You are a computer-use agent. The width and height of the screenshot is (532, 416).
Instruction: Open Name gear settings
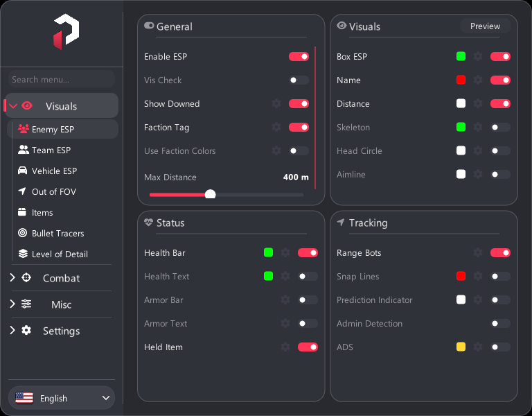(x=478, y=80)
